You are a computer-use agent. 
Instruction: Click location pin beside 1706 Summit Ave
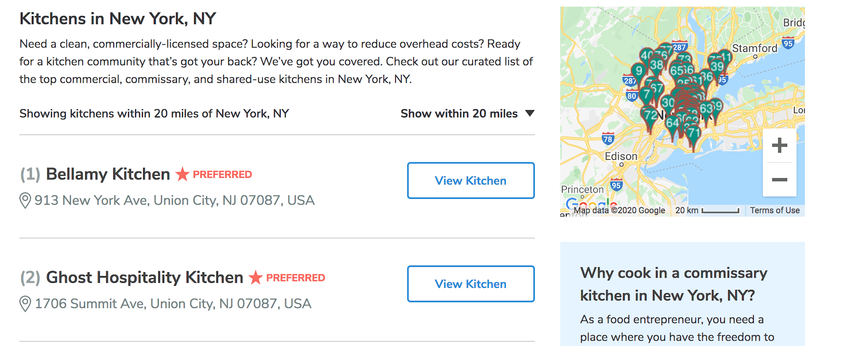pyautogui.click(x=25, y=304)
